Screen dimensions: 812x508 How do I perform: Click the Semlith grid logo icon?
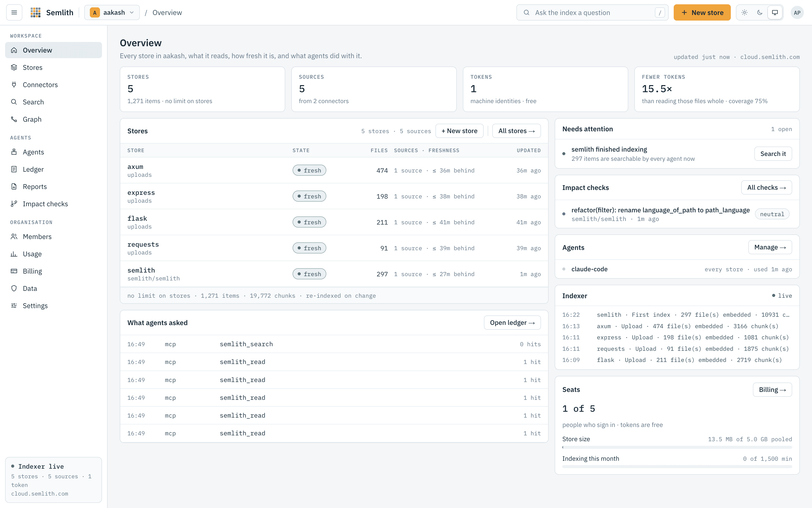coord(36,12)
